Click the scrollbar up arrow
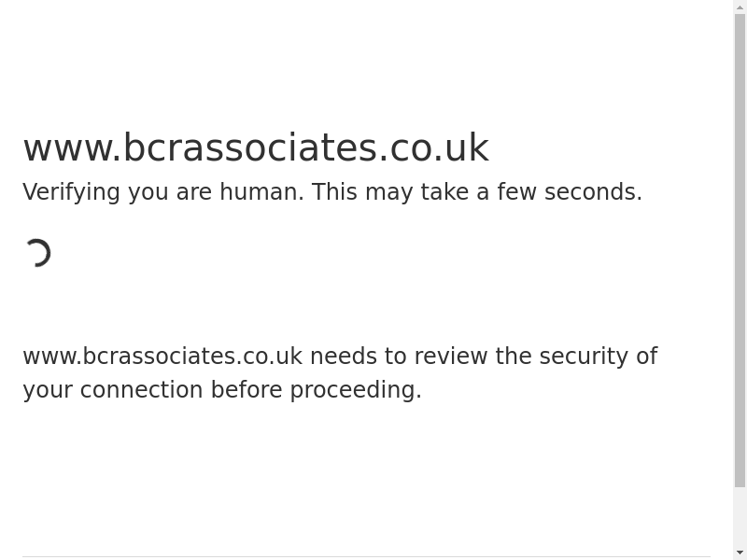The width and height of the screenshot is (747, 560). [740, 7]
